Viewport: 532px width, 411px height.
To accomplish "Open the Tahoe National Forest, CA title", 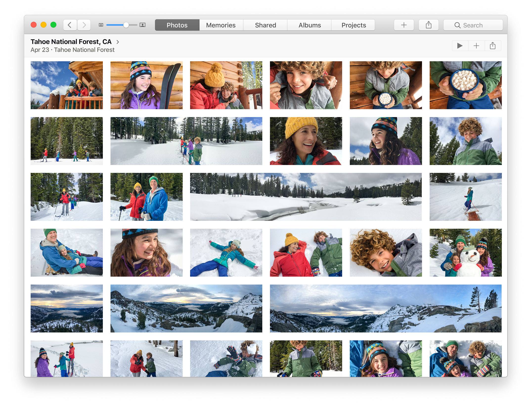I will point(71,42).
